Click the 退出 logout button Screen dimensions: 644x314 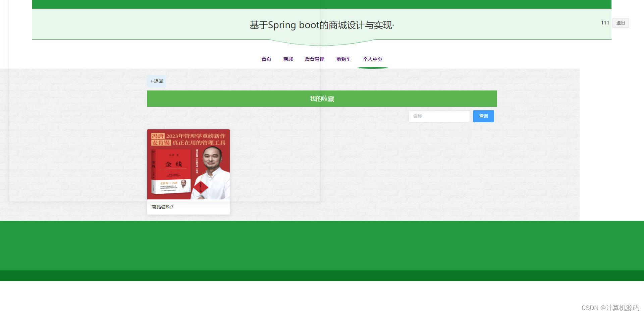(x=620, y=23)
